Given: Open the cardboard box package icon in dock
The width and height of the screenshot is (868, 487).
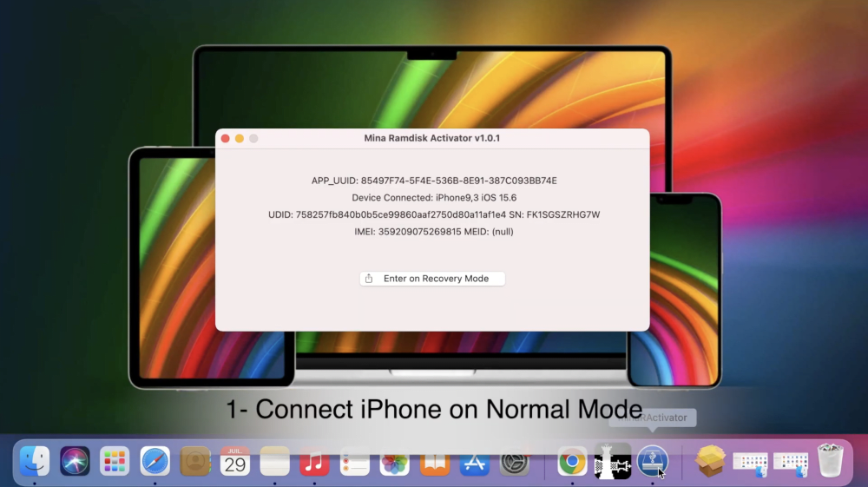Looking at the screenshot, I should click(x=710, y=461).
